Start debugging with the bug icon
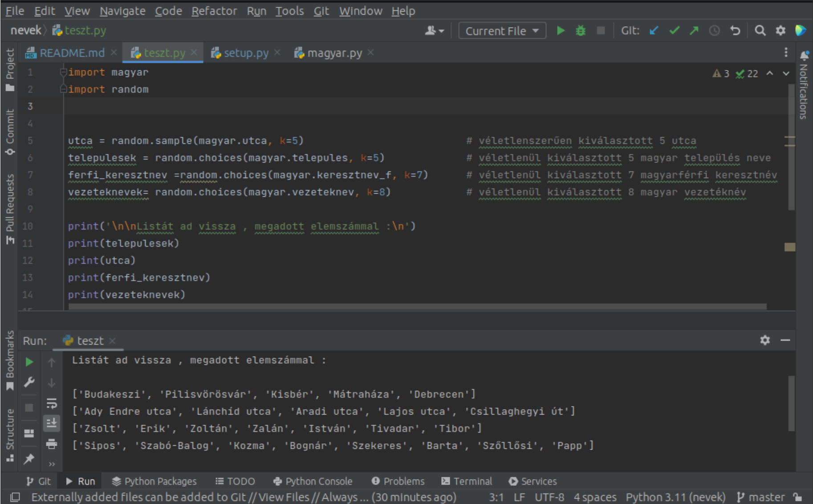 pos(580,30)
